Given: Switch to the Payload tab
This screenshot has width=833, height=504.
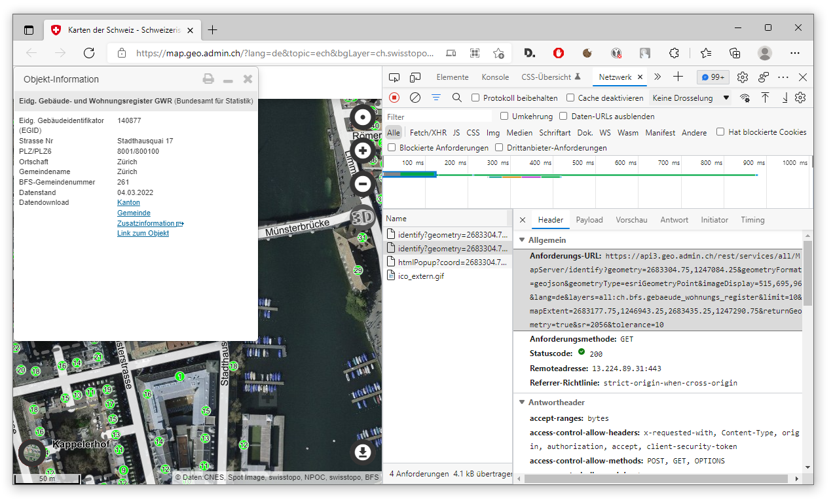Looking at the screenshot, I should (589, 220).
